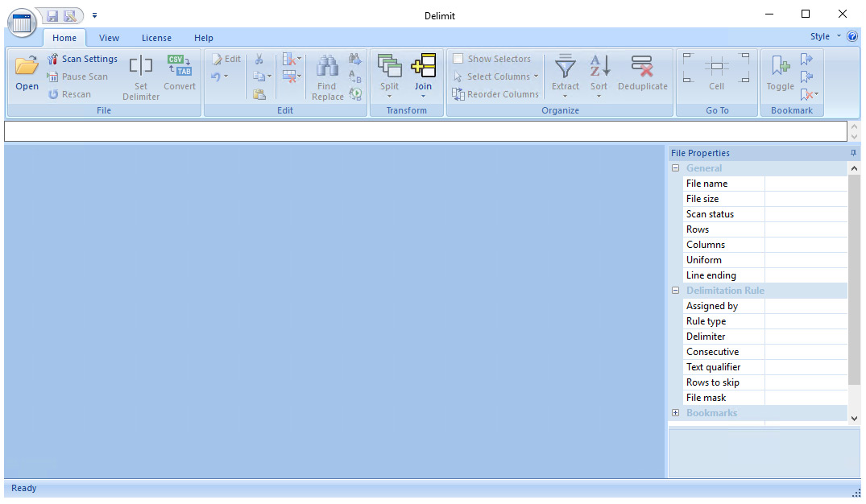Open the Select Columns dropdown
866x504 pixels.
(x=495, y=76)
